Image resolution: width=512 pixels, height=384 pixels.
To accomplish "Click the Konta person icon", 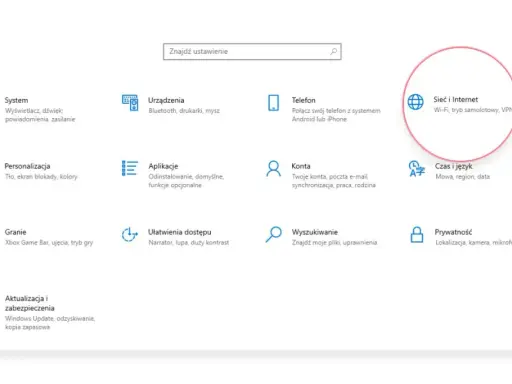I will (x=274, y=169).
